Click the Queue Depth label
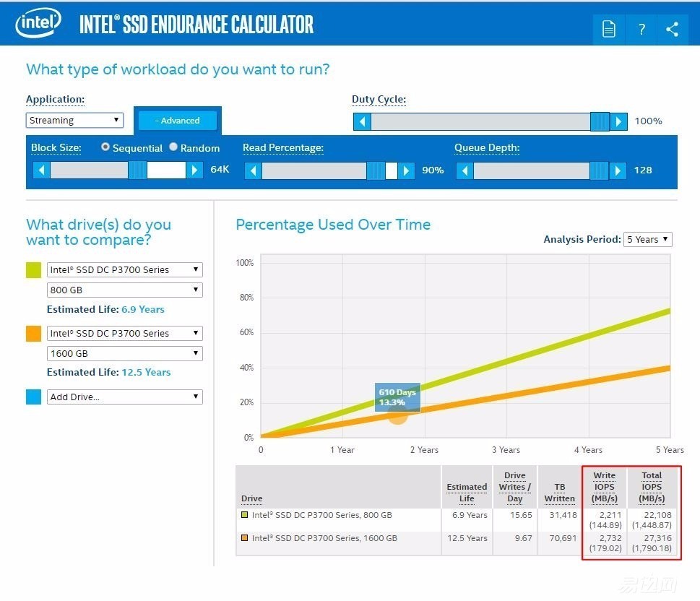This screenshot has height=601, width=700. [487, 148]
